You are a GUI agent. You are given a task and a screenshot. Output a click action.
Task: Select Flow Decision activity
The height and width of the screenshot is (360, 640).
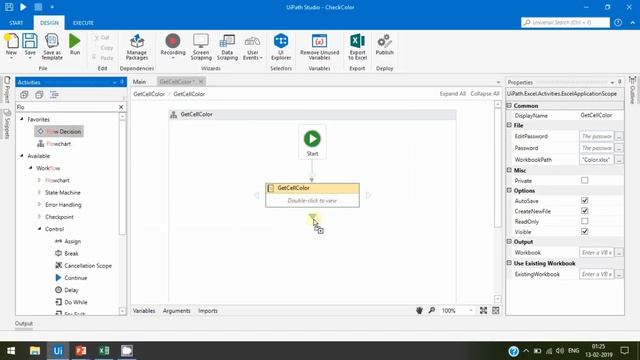click(59, 131)
